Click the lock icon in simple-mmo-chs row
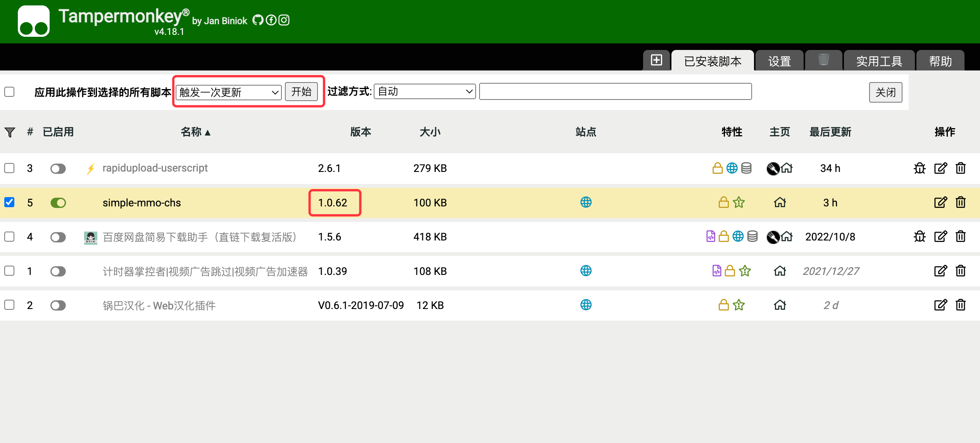The width and height of the screenshot is (980, 443). pyautogui.click(x=723, y=202)
